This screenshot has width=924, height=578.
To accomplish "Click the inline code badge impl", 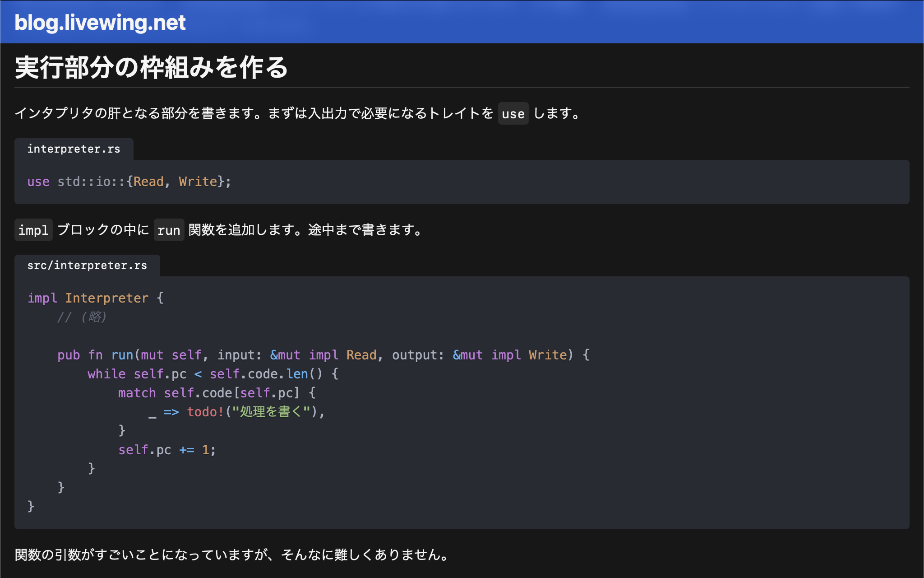I will click(33, 230).
